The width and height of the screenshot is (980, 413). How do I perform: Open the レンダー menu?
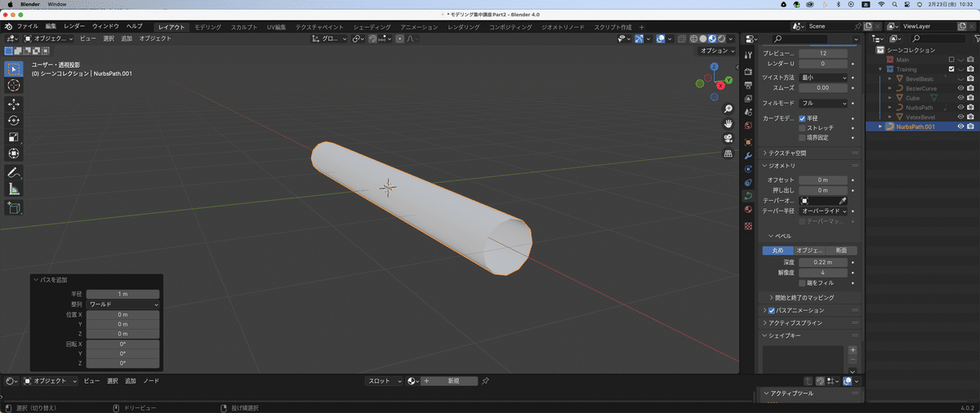tap(73, 27)
